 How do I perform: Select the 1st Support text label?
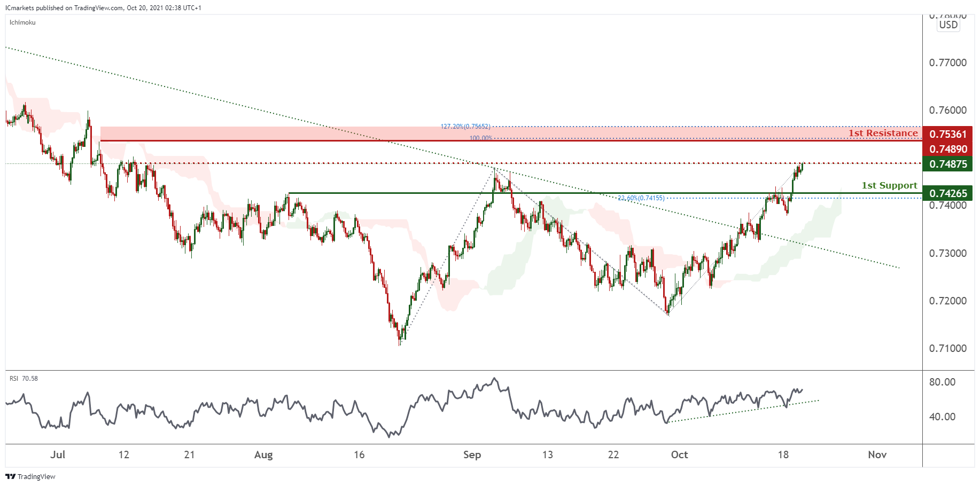click(889, 185)
